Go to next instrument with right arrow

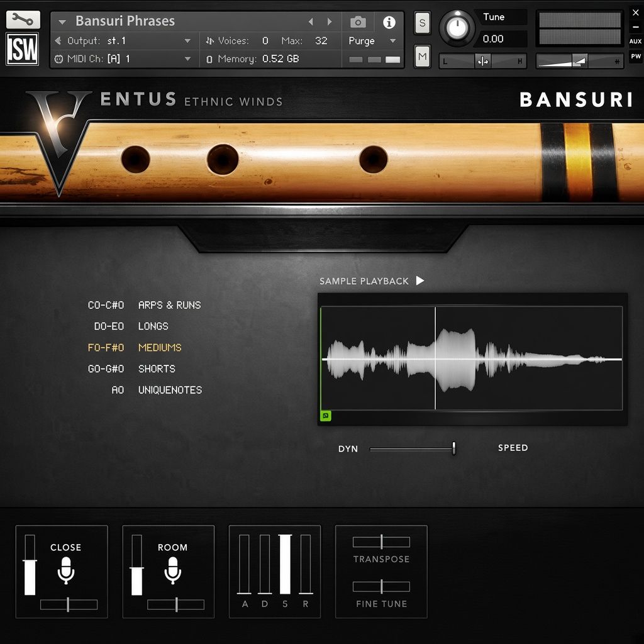[330, 21]
